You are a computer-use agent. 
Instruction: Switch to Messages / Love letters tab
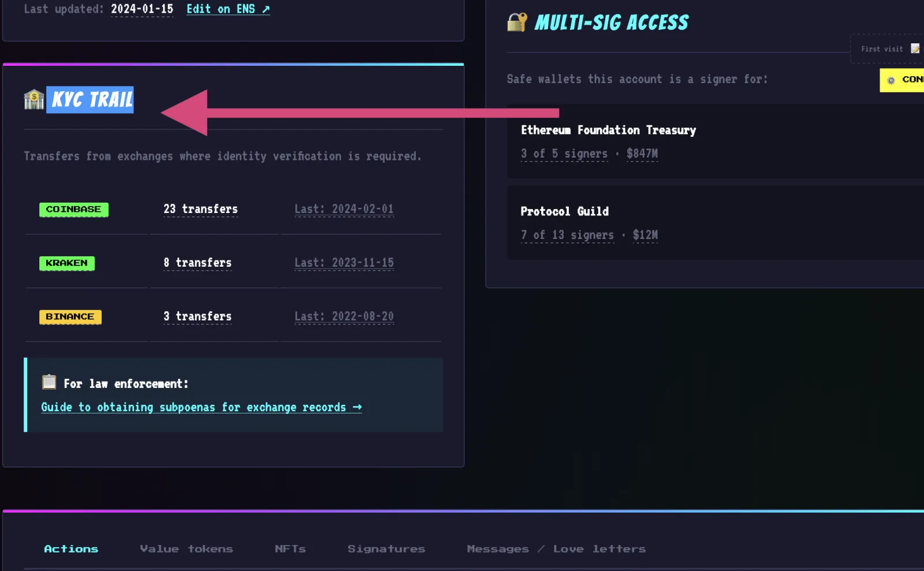click(556, 549)
